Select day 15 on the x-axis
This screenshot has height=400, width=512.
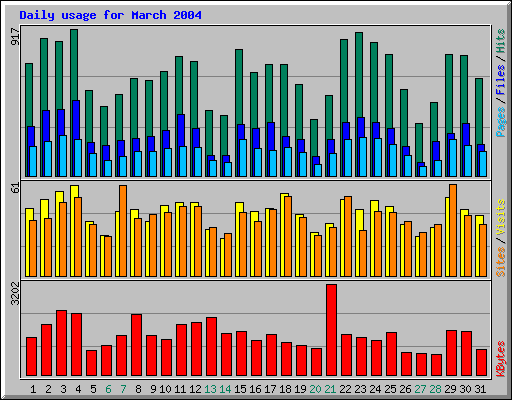pyautogui.click(x=240, y=389)
